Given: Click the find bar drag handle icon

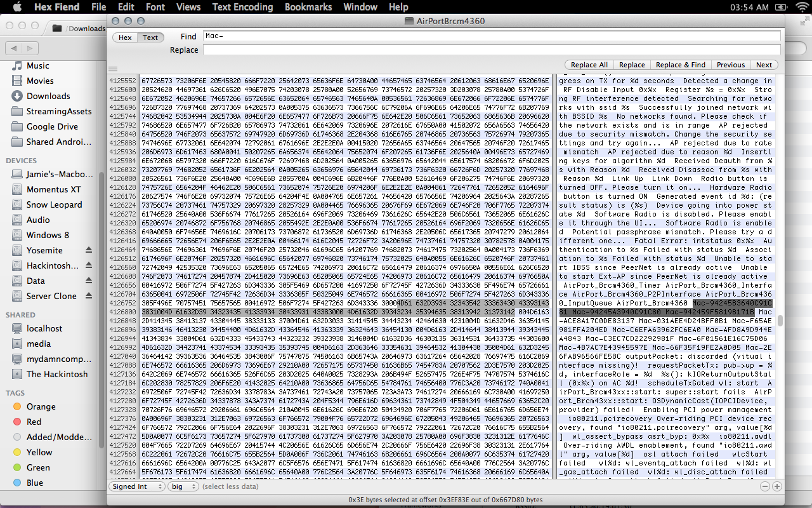Looking at the screenshot, I should coord(112,69).
